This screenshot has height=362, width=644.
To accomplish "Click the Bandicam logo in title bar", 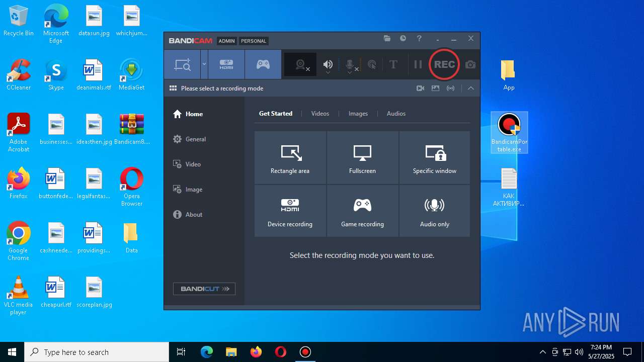I will [190, 41].
